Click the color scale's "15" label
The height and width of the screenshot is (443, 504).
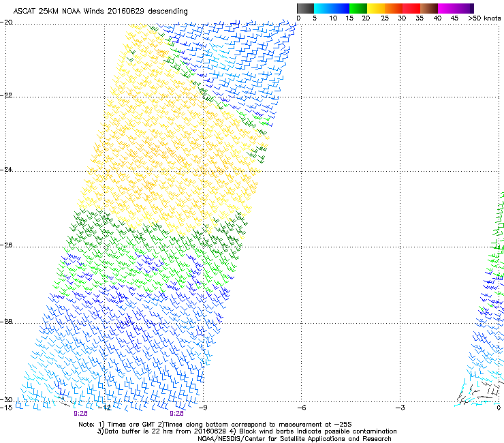click(349, 18)
